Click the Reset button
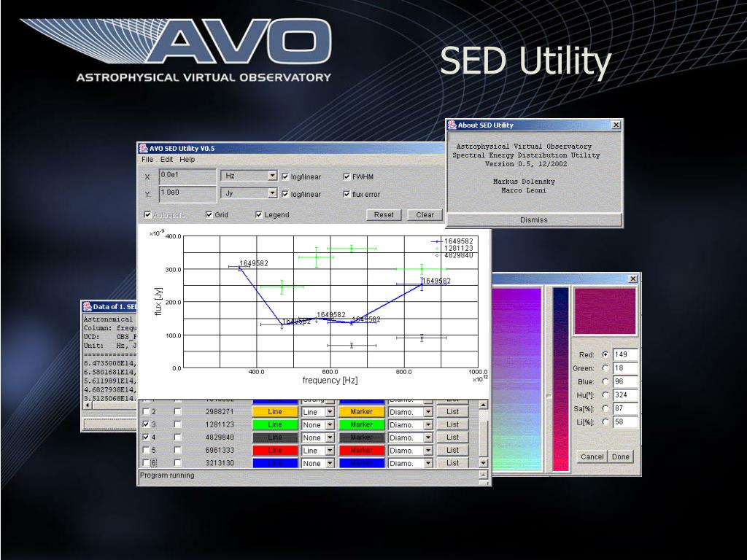This screenshot has width=747, height=560. 384,215
